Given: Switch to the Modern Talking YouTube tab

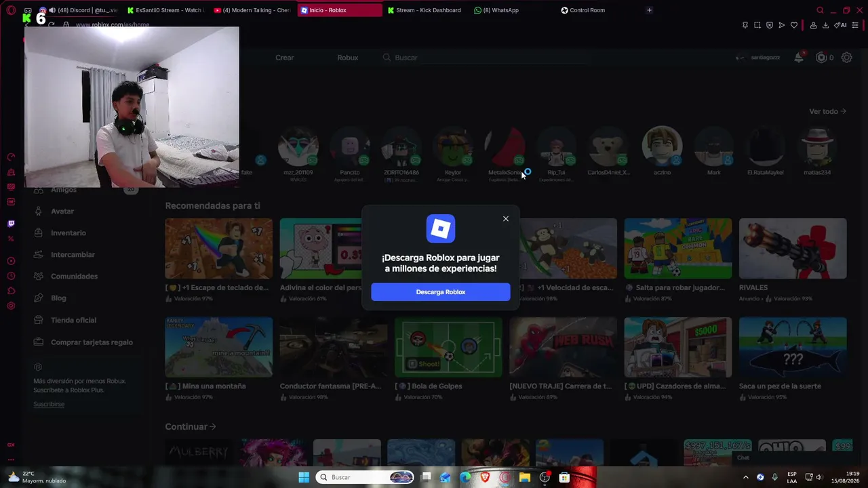Looking at the screenshot, I should click(x=252, y=10).
